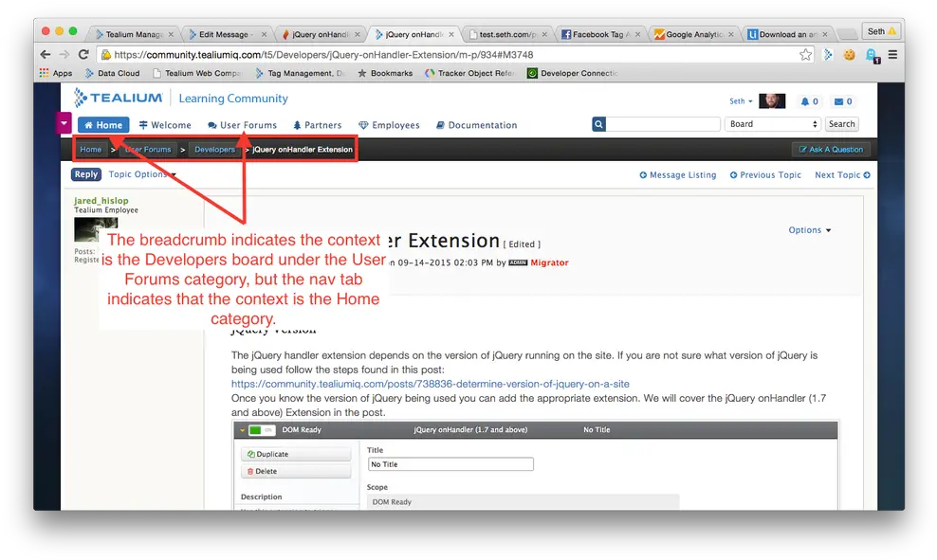Open the Data Cloud bookmark
Screen dimensions: 937x560
click(x=112, y=73)
